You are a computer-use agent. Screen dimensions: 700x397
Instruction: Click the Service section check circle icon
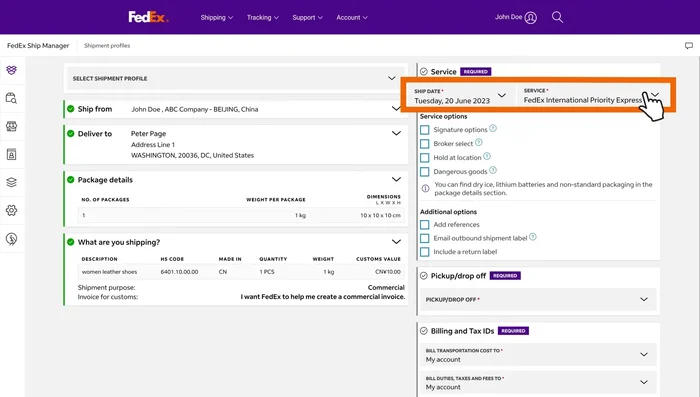click(x=424, y=71)
